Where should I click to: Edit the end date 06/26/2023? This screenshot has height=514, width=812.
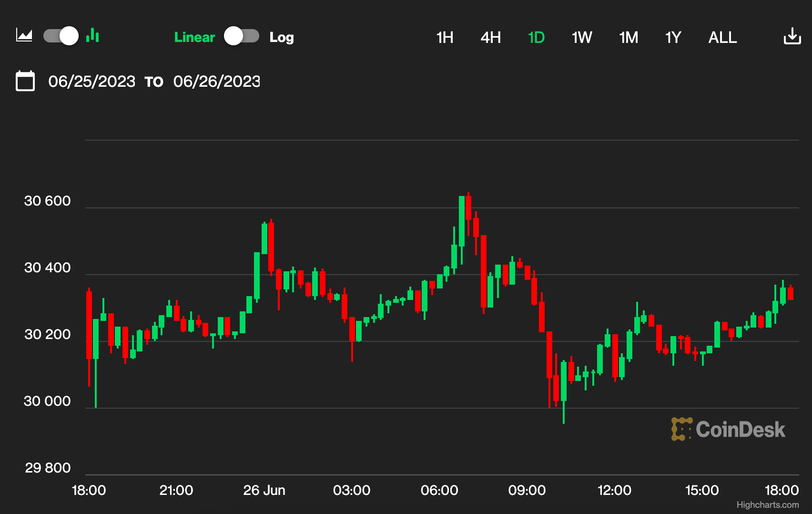click(217, 82)
